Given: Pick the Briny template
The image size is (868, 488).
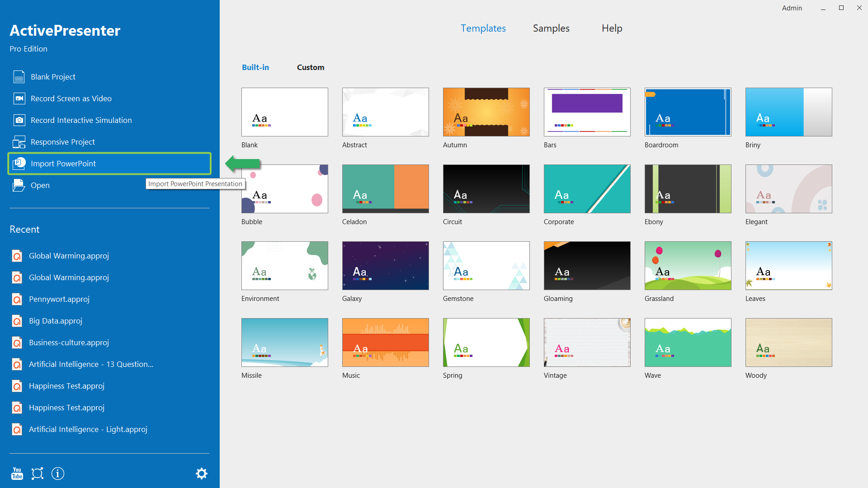Looking at the screenshot, I should (x=789, y=112).
